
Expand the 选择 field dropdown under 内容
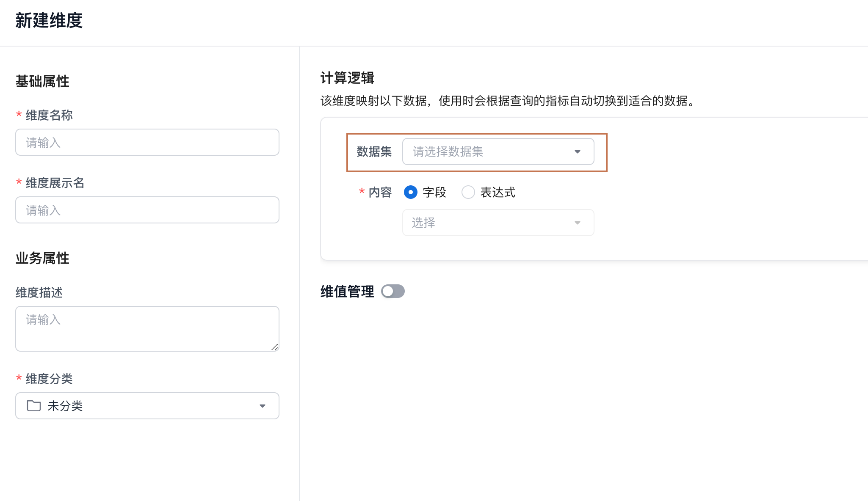point(498,223)
